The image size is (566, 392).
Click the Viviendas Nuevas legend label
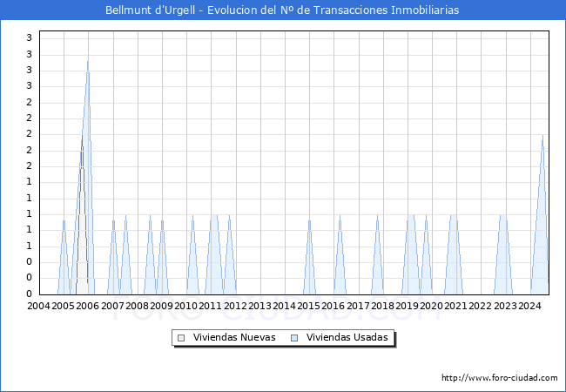234,337
